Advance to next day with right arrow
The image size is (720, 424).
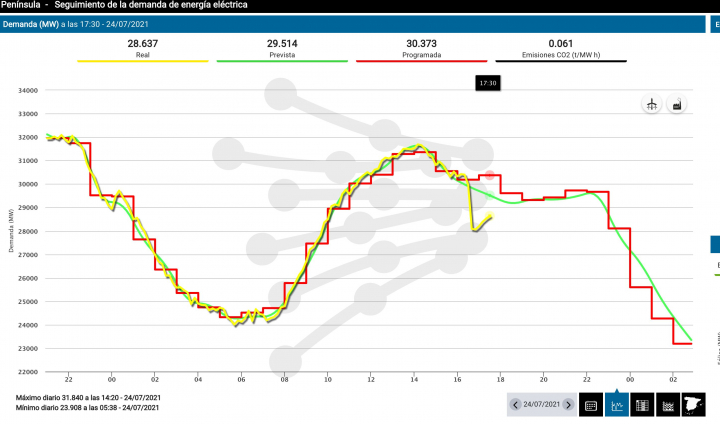click(x=568, y=405)
